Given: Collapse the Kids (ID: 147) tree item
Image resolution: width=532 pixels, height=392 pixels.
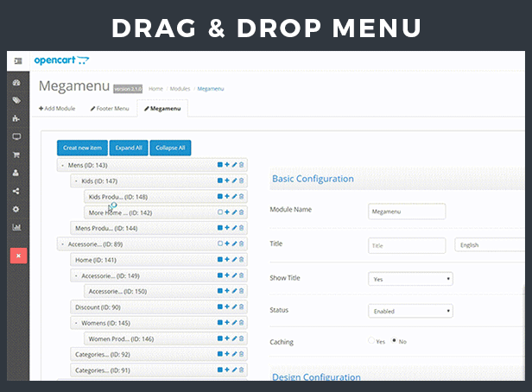Looking at the screenshot, I should click(76, 181).
